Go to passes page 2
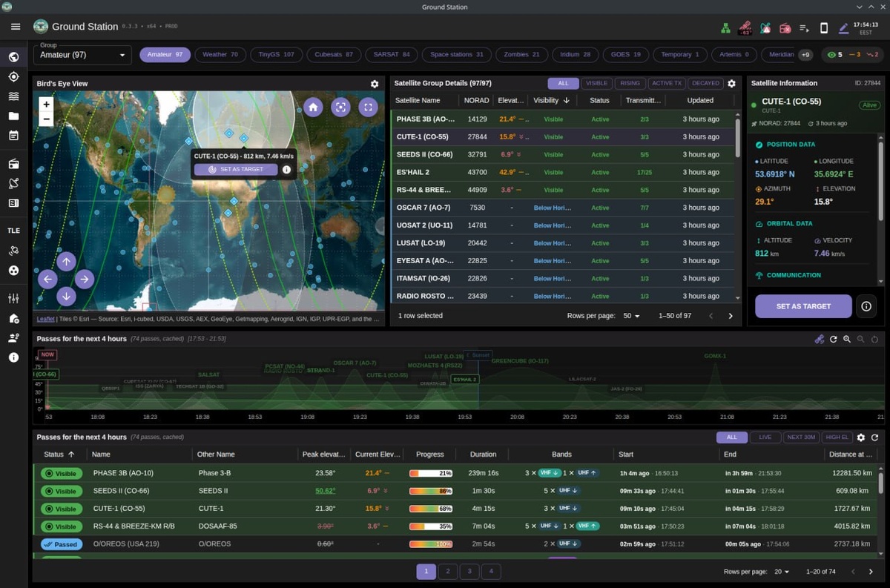 point(447,571)
